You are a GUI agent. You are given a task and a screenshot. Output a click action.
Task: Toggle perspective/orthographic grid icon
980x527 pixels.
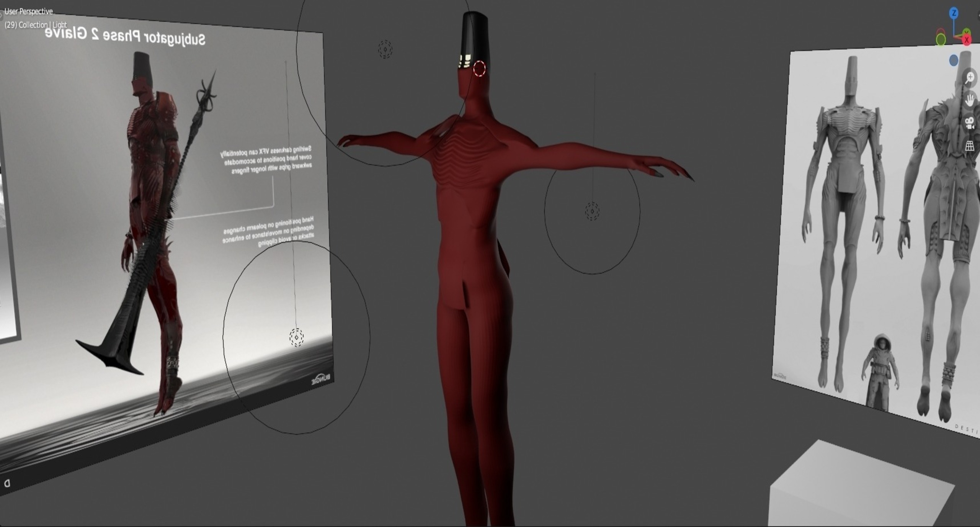coord(970,146)
